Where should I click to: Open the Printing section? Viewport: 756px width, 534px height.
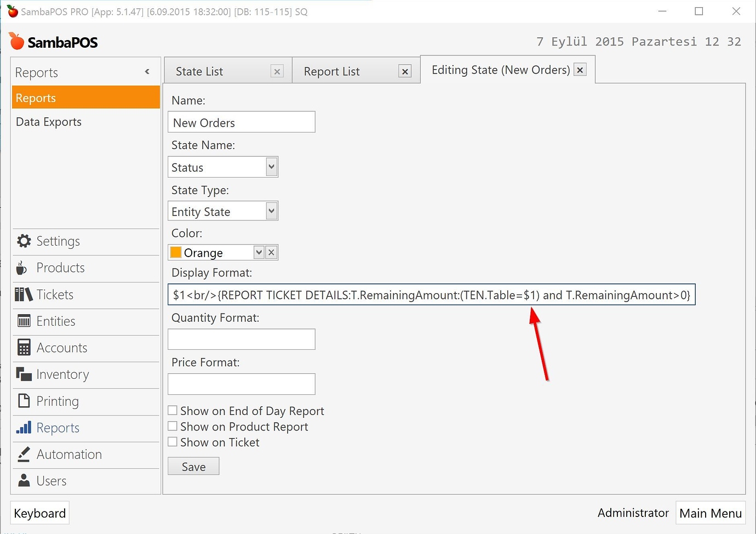56,401
